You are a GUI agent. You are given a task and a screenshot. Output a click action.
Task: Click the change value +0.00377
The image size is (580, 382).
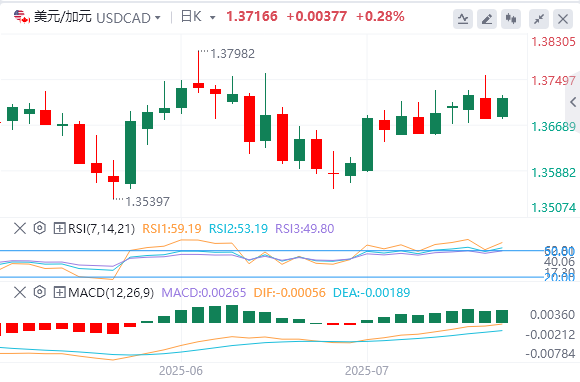click(x=317, y=16)
